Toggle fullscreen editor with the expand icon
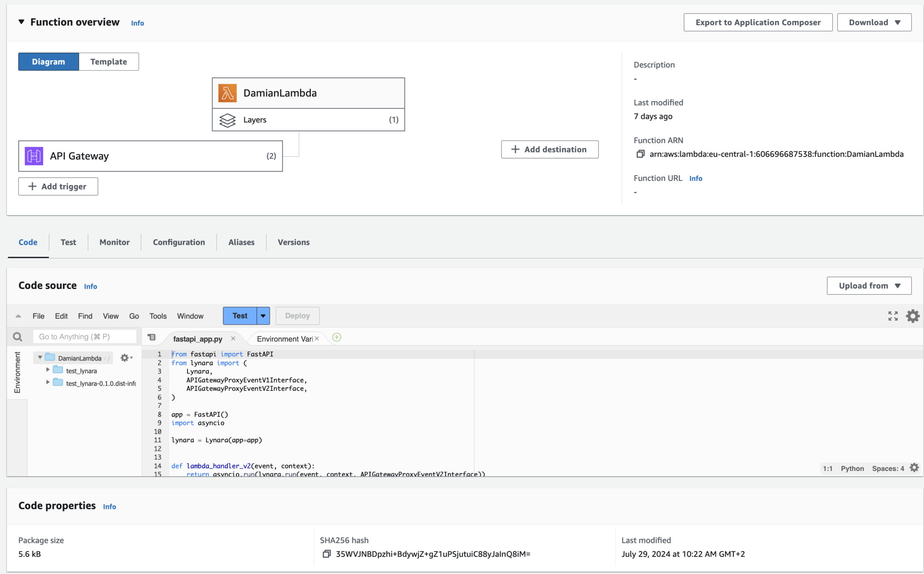Viewport: 924px width, 574px height. click(893, 315)
